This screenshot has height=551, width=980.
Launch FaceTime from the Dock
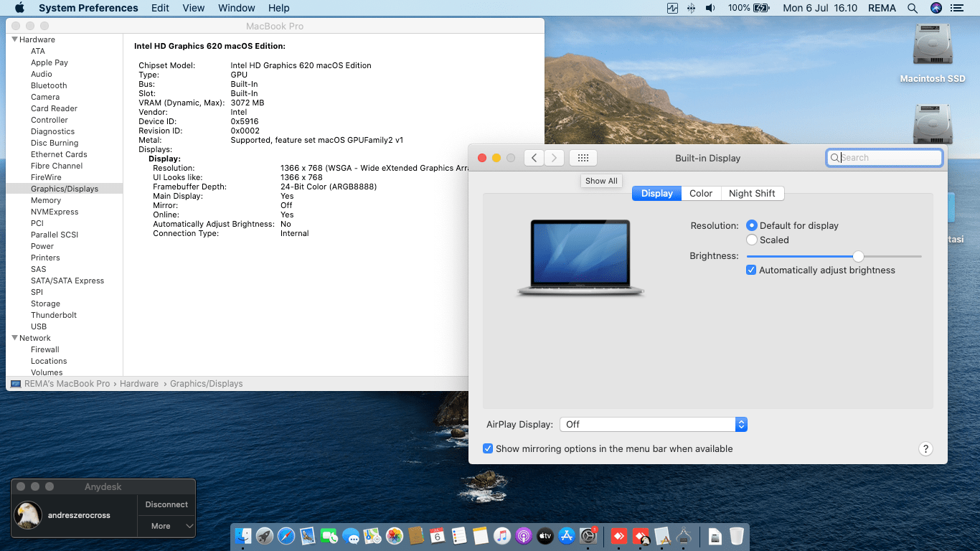329,536
